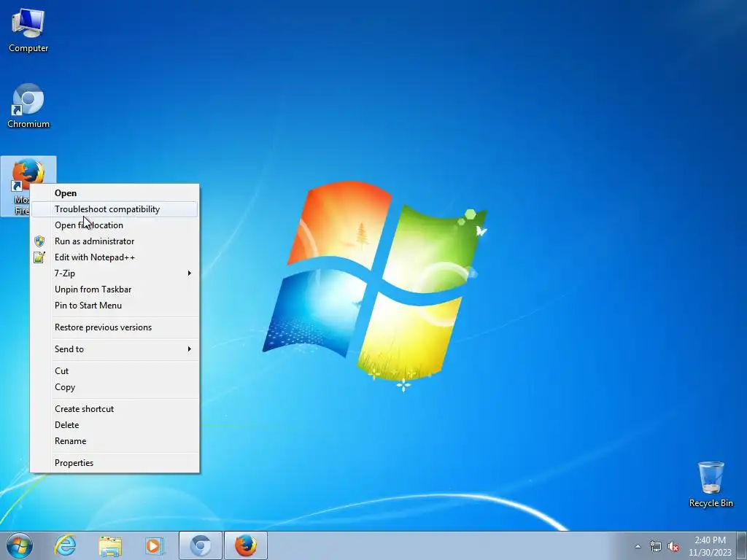
Task: Launch Internet Explorer from the taskbar
Action: coord(65,545)
